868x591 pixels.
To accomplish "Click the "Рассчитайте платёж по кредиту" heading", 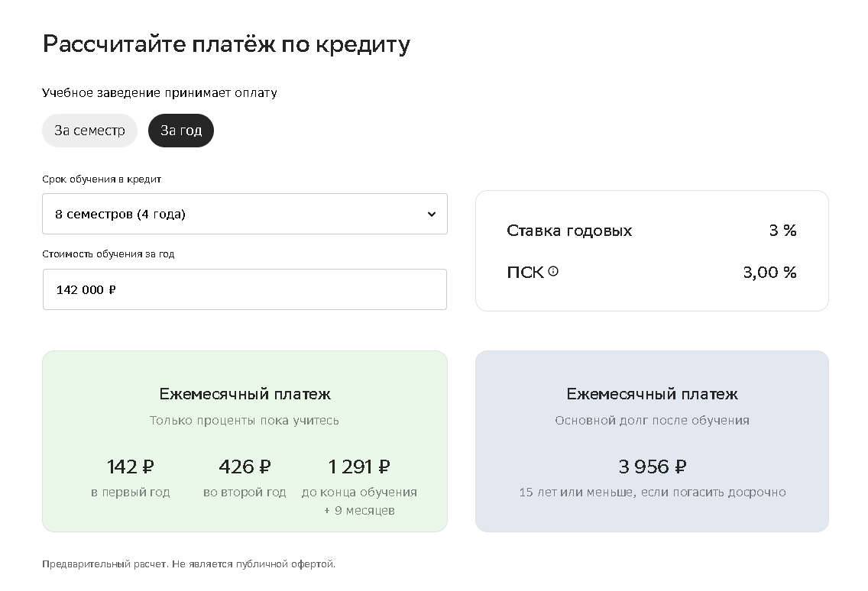I will click(226, 44).
